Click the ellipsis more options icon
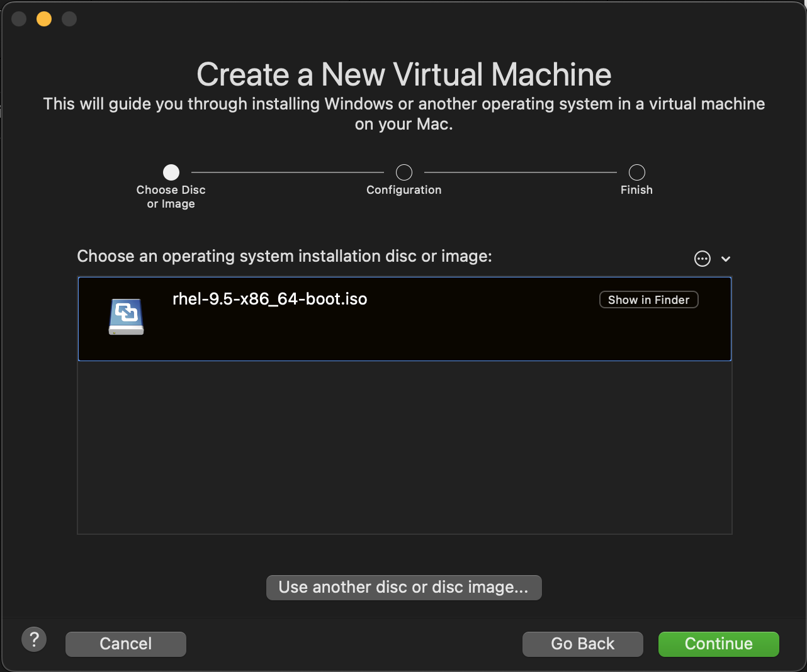Screen dimensions: 807x672 [x=702, y=259]
